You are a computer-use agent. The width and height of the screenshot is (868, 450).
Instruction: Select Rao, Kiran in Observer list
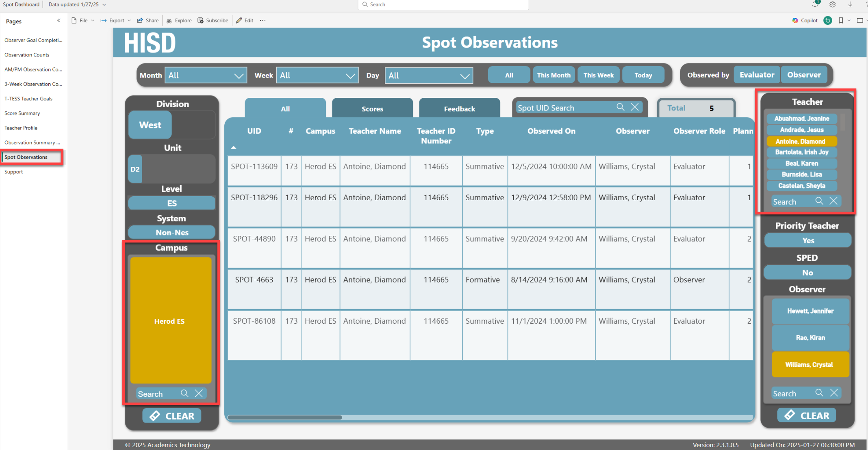point(810,337)
